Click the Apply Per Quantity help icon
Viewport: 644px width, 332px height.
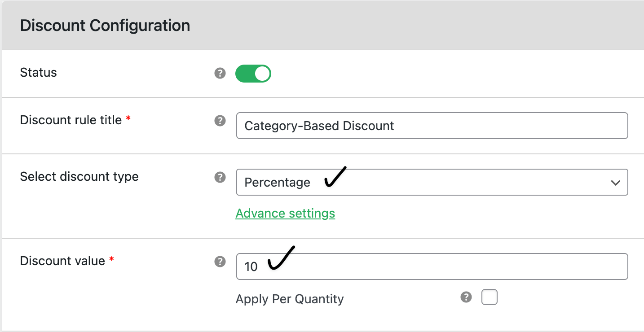[x=466, y=297]
